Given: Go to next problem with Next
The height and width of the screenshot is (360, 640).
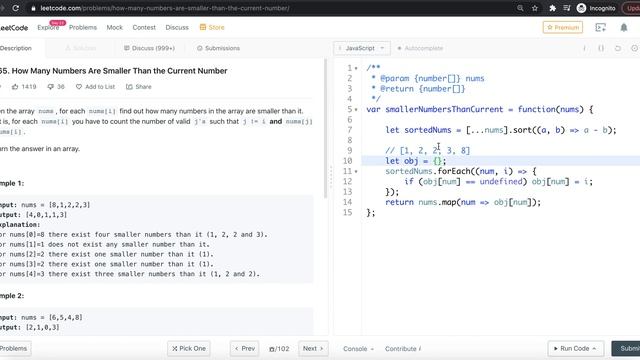Looking at the screenshot, I should [x=313, y=349].
